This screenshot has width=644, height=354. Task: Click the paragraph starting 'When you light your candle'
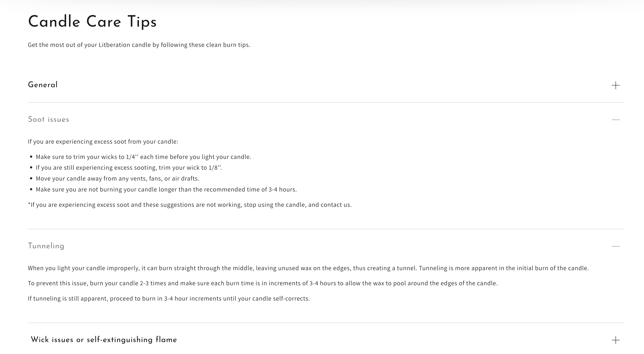(x=308, y=268)
